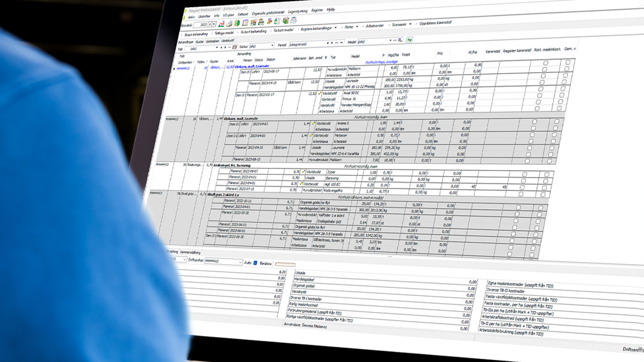Screen dimensions: 644x362
Task: Toggle the Auto checkbox in summary panel
Action: (x=256, y=263)
